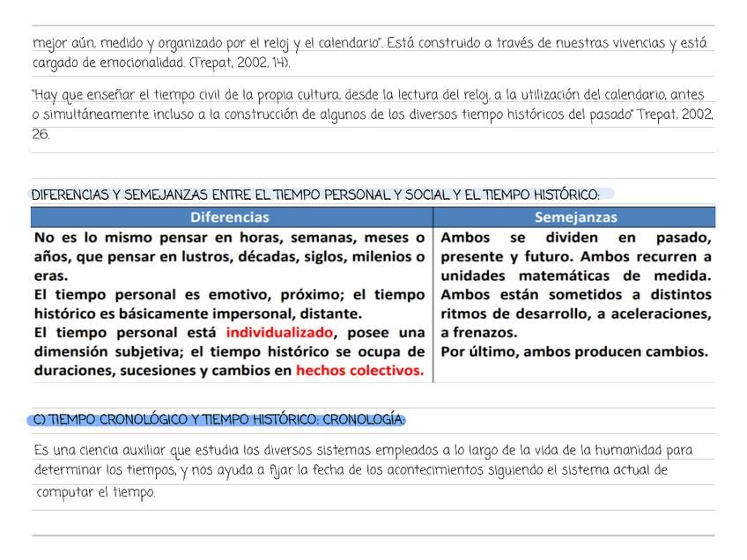This screenshot has width=747, height=560.
Task: Click the citation '(Trepat, 2002, 14).'
Action: coord(240,63)
